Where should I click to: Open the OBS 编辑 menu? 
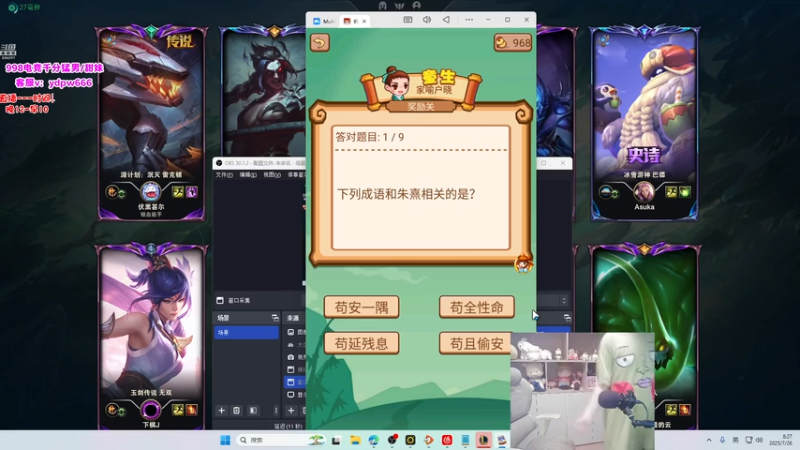click(x=247, y=175)
